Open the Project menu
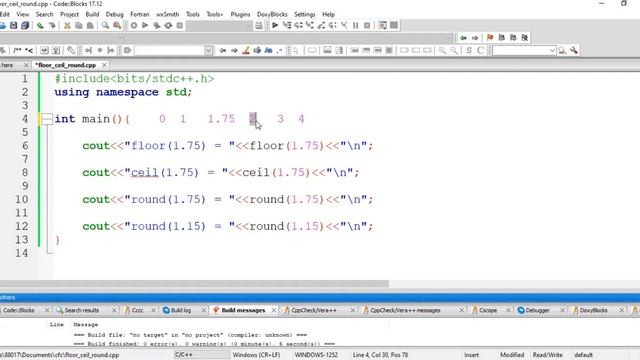 69,14
